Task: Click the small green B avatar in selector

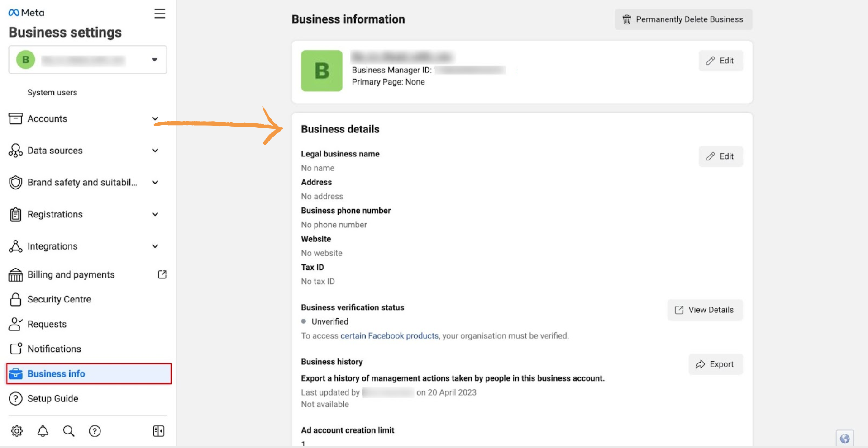Action: [x=26, y=60]
